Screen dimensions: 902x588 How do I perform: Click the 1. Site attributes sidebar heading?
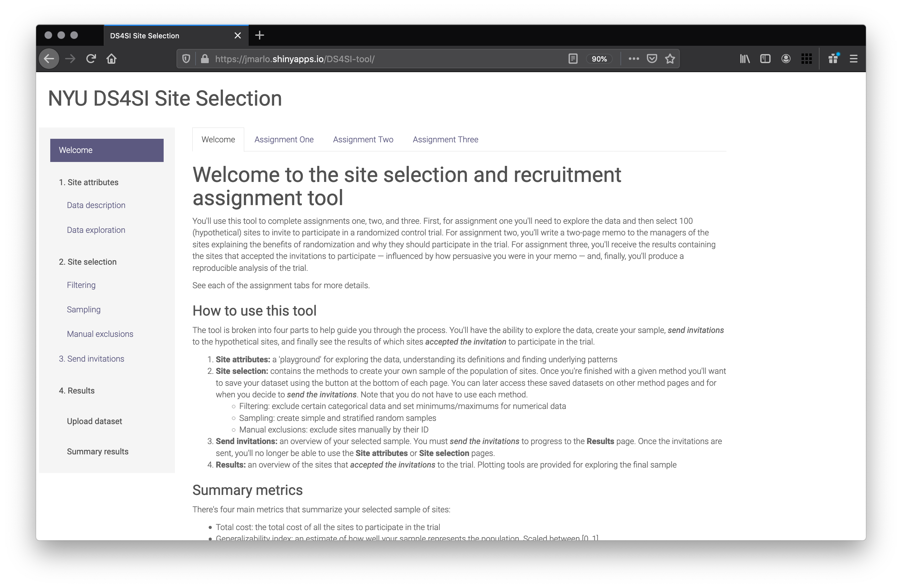pyautogui.click(x=89, y=182)
